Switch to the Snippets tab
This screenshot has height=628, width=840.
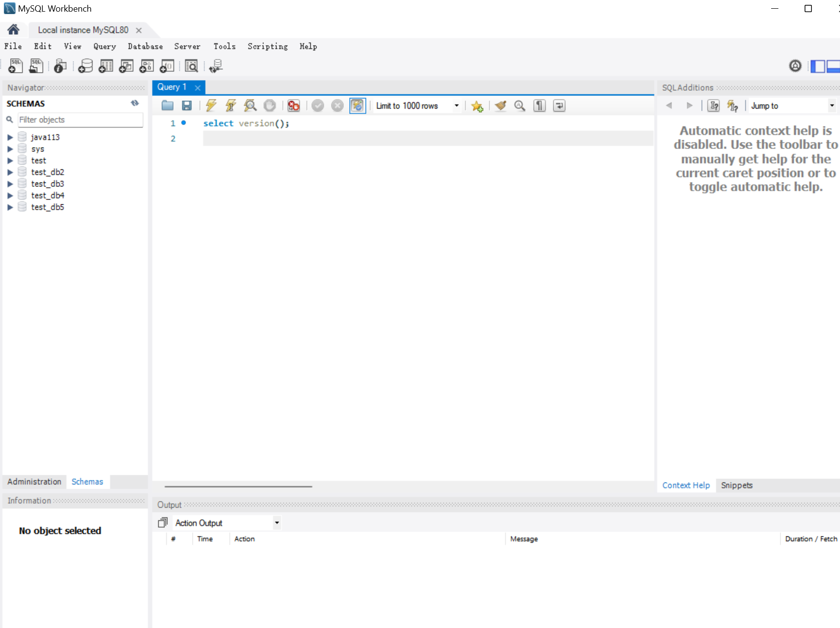[737, 485]
